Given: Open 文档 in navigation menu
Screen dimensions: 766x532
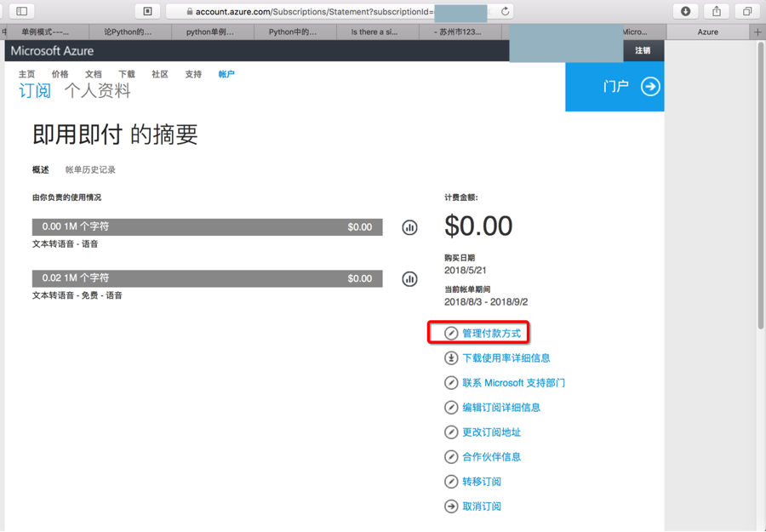Looking at the screenshot, I should click(94, 74).
